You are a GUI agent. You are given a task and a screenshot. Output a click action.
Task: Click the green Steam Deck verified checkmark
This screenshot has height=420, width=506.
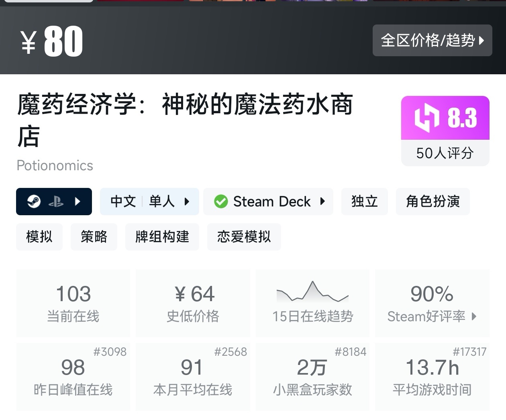(221, 202)
